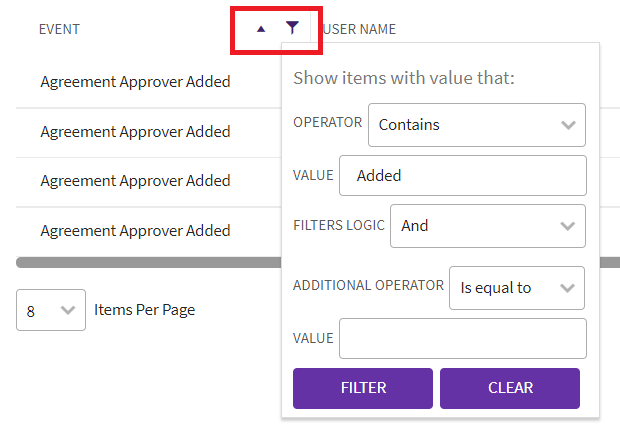Select the second Agreement Approver Added row
Screen dimensions: 620x444
135,132
